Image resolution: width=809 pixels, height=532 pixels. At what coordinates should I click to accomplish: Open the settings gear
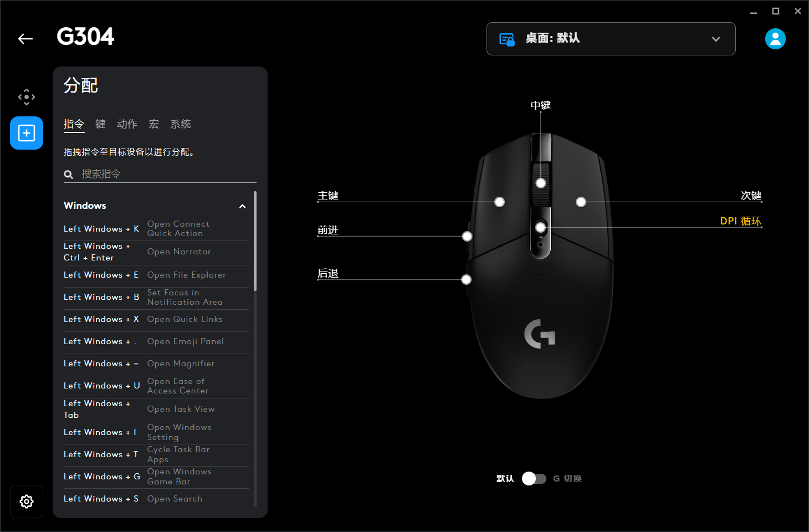tap(27, 502)
